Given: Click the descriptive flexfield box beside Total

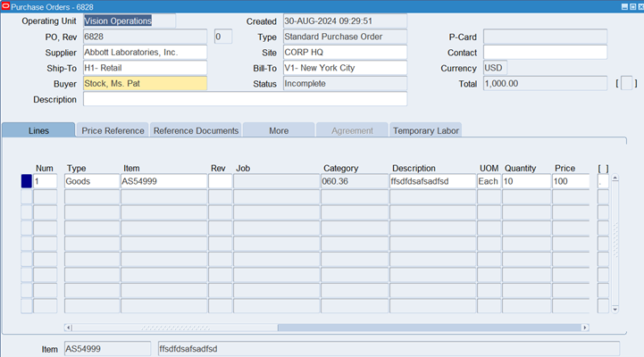Looking at the screenshot, I should [628, 84].
